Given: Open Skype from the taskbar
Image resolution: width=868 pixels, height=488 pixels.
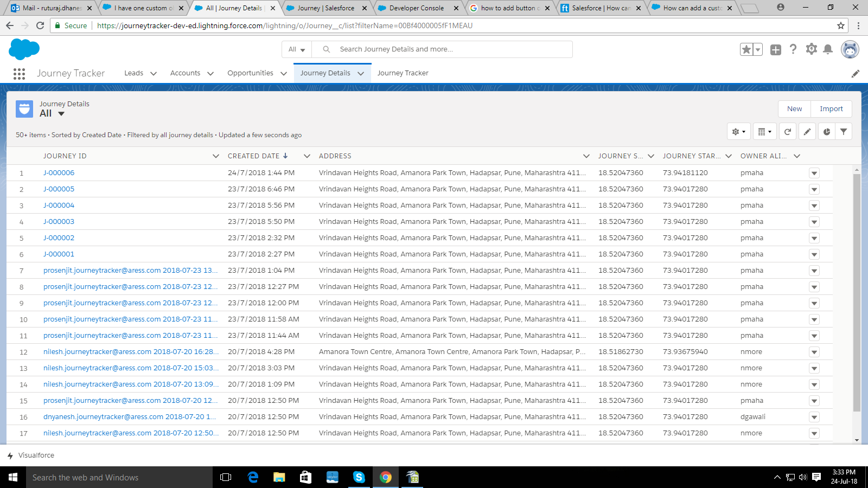Looking at the screenshot, I should click(359, 477).
